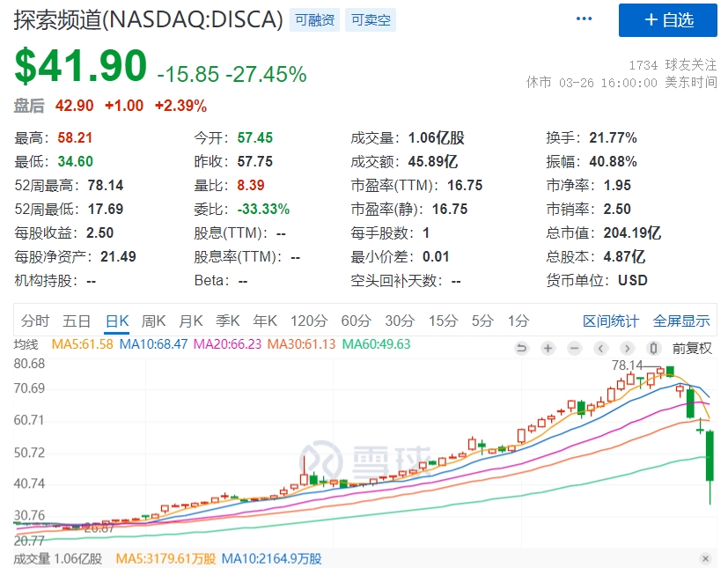This screenshot has height=568, width=728.
Task: Close the volume panel with X icon
Action: pyautogui.click(x=706, y=558)
